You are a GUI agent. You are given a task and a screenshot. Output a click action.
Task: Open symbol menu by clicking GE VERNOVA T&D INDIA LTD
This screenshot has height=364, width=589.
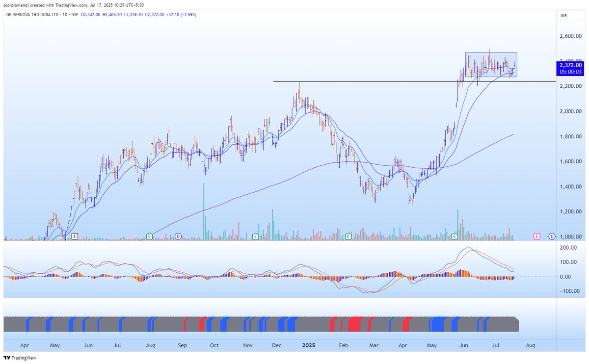33,15
